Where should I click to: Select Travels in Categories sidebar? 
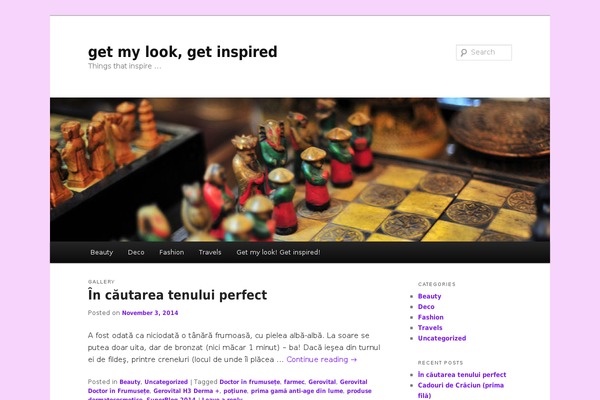click(430, 328)
